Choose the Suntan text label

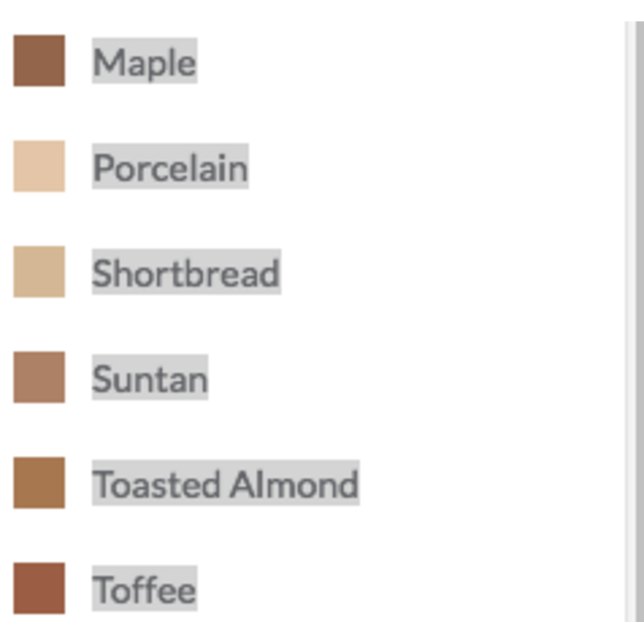click(150, 378)
